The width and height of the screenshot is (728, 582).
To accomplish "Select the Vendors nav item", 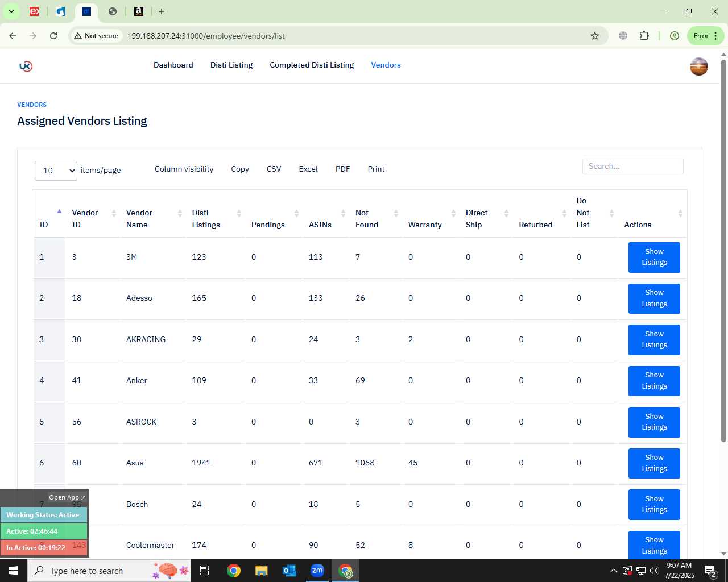I will coord(386,65).
